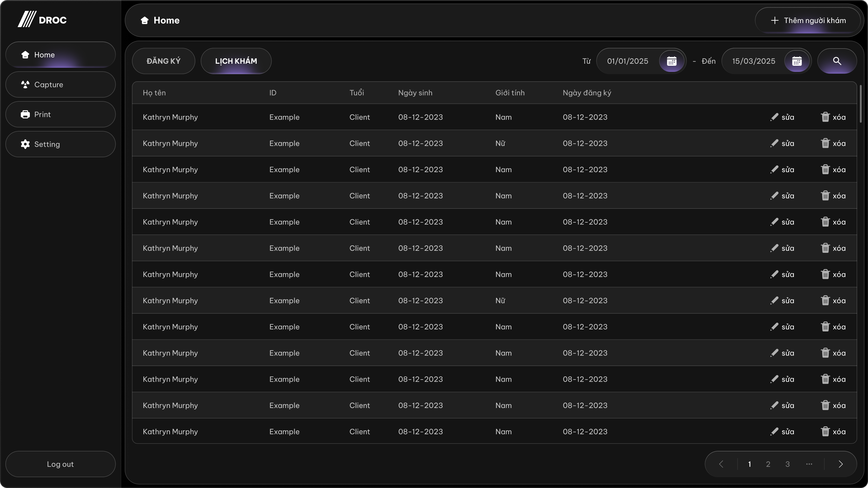Select the LỊCH KHÁM tab
The height and width of the screenshot is (488, 868).
pos(236,61)
